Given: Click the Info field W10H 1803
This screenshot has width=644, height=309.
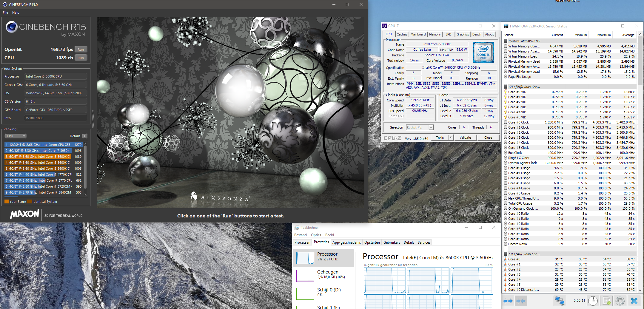Looking at the screenshot, I should coord(56,118).
